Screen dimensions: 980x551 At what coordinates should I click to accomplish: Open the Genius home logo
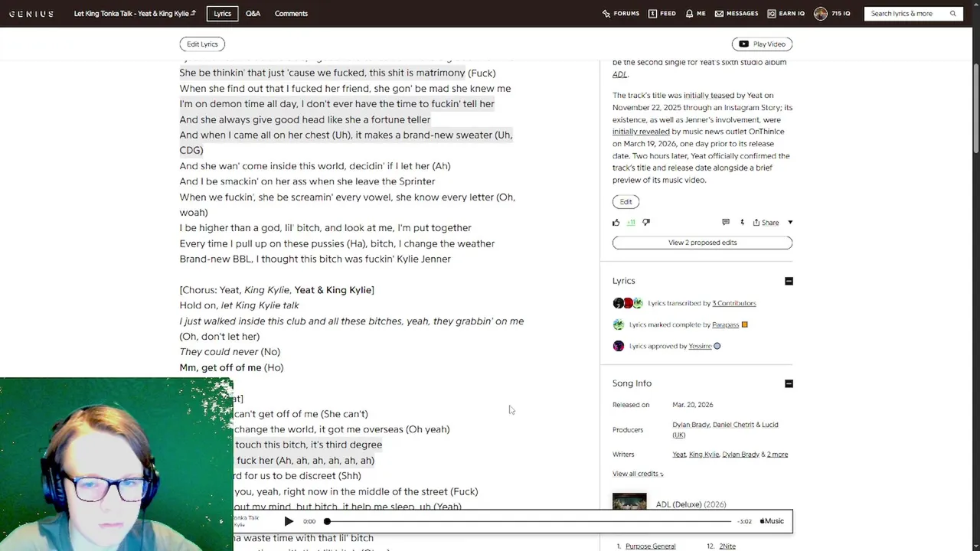pyautogui.click(x=31, y=14)
